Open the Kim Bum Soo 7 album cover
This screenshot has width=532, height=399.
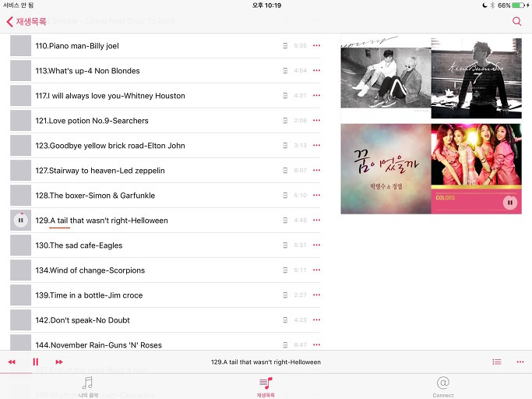tap(477, 78)
